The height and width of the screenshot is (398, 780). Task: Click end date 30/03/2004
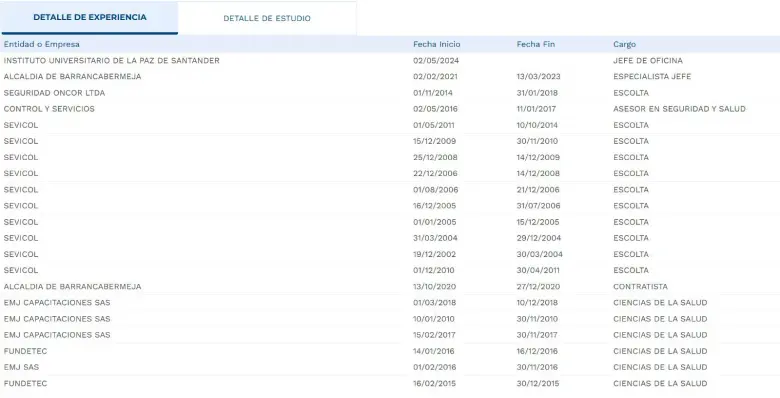coord(540,254)
